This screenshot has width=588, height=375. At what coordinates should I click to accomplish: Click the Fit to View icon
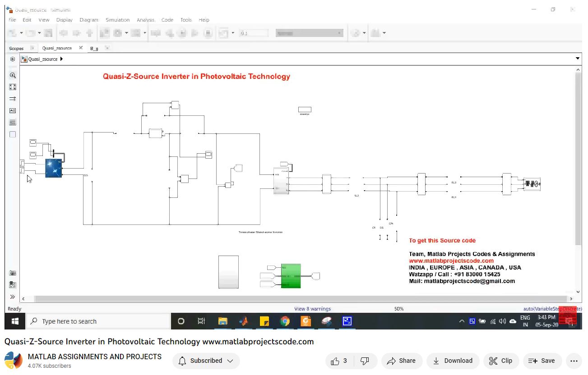(13, 87)
